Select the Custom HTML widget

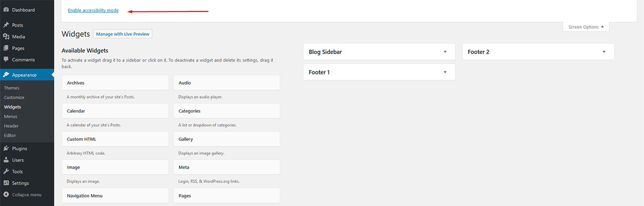click(x=115, y=139)
